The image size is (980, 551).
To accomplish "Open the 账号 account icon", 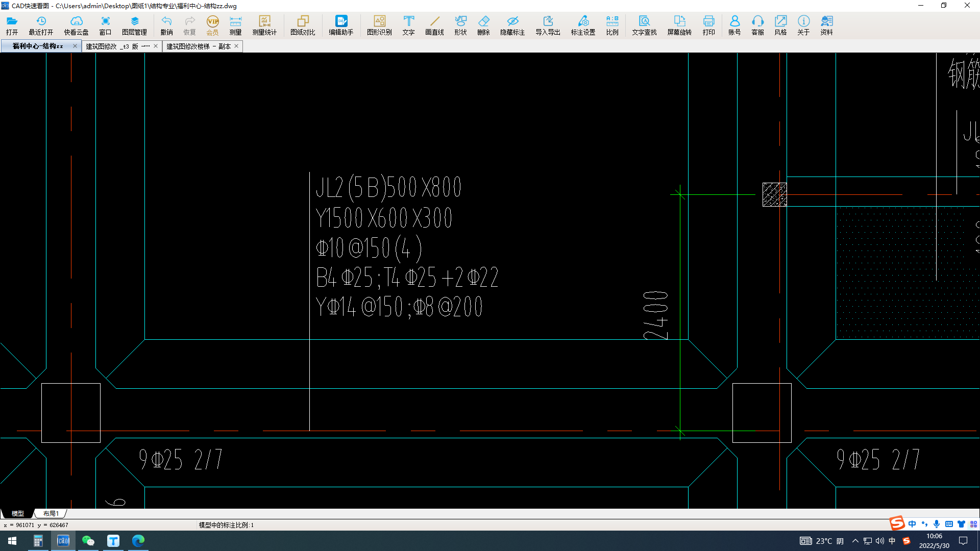I will coord(734,26).
